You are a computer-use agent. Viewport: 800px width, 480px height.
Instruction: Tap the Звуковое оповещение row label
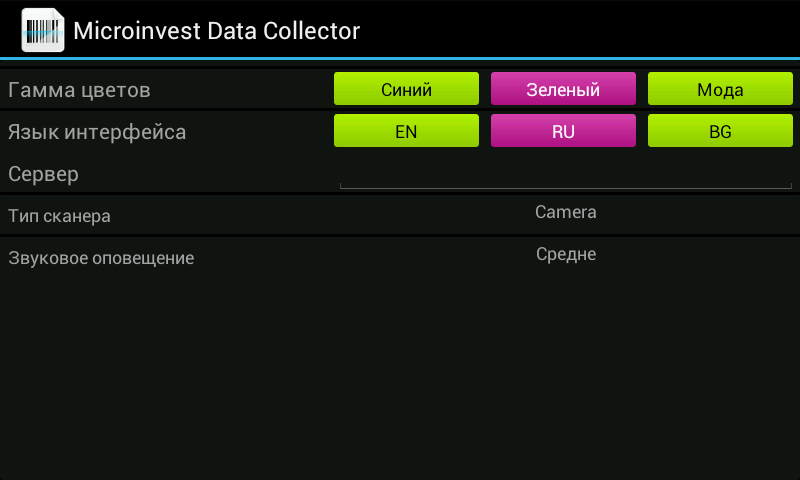click(x=101, y=258)
